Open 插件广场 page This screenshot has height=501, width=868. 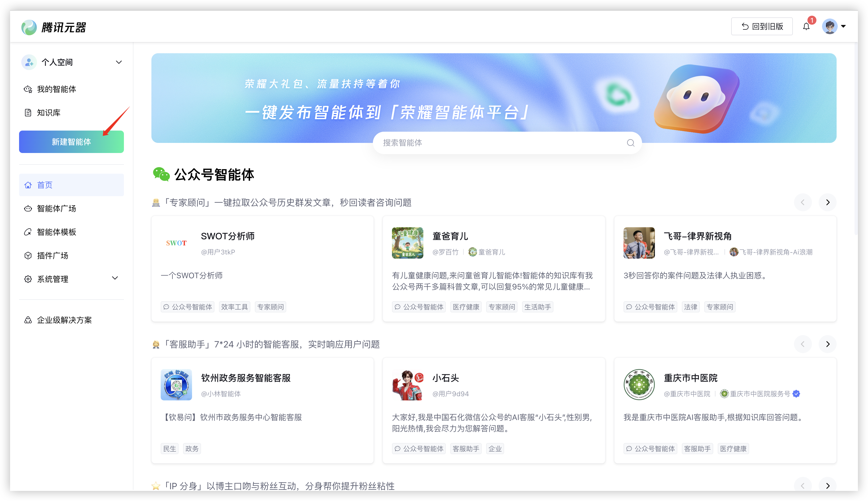point(52,256)
